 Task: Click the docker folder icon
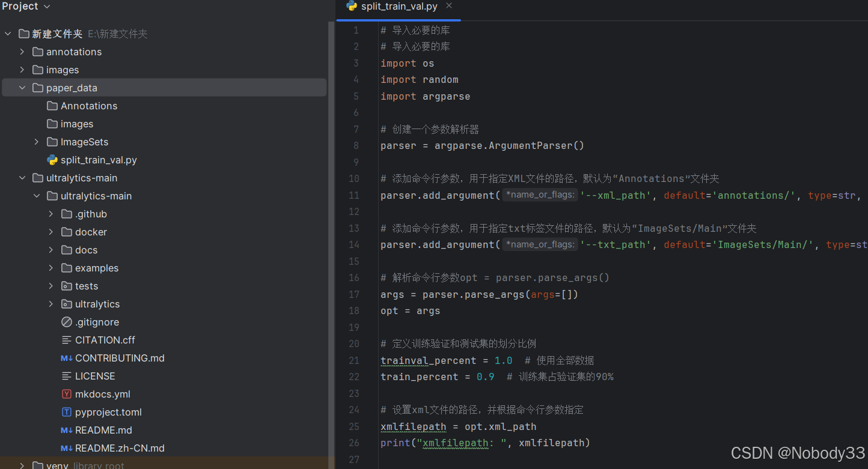67,232
